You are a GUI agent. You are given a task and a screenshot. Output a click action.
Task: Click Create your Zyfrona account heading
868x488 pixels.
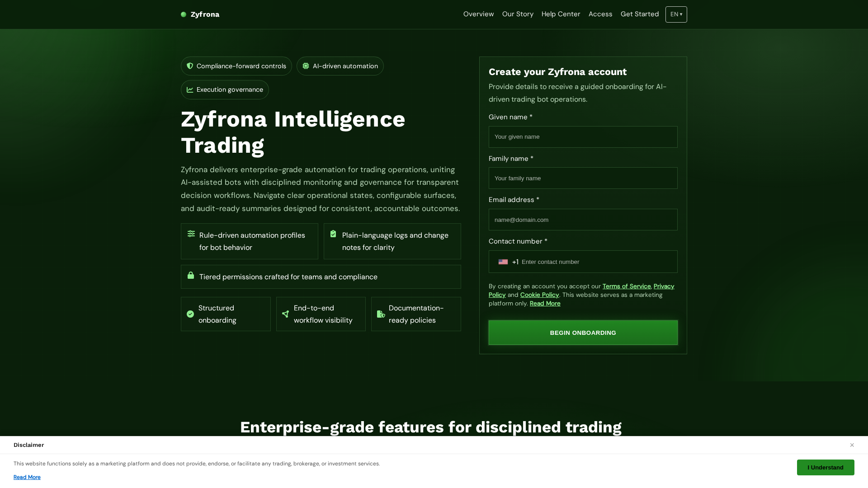coord(558,72)
